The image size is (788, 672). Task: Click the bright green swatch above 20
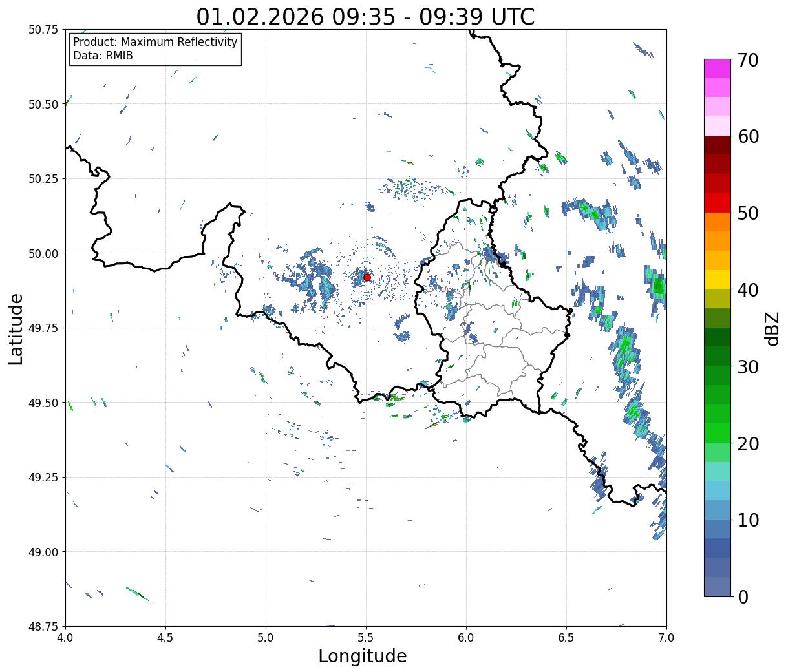pyautogui.click(x=718, y=433)
